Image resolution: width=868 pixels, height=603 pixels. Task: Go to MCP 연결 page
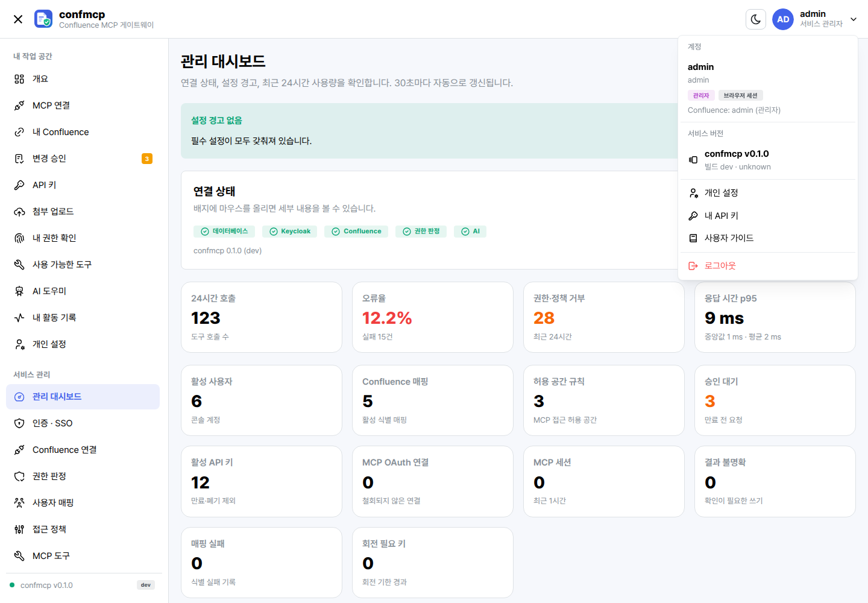coord(83,106)
